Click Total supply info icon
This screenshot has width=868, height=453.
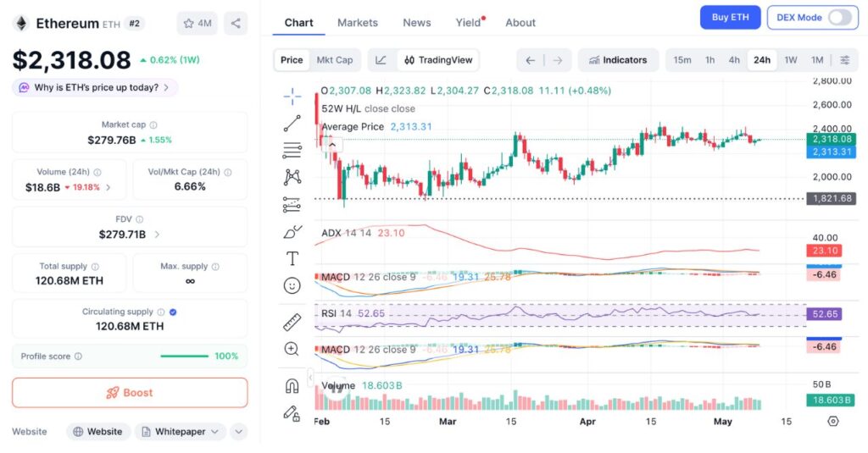pyautogui.click(x=95, y=267)
